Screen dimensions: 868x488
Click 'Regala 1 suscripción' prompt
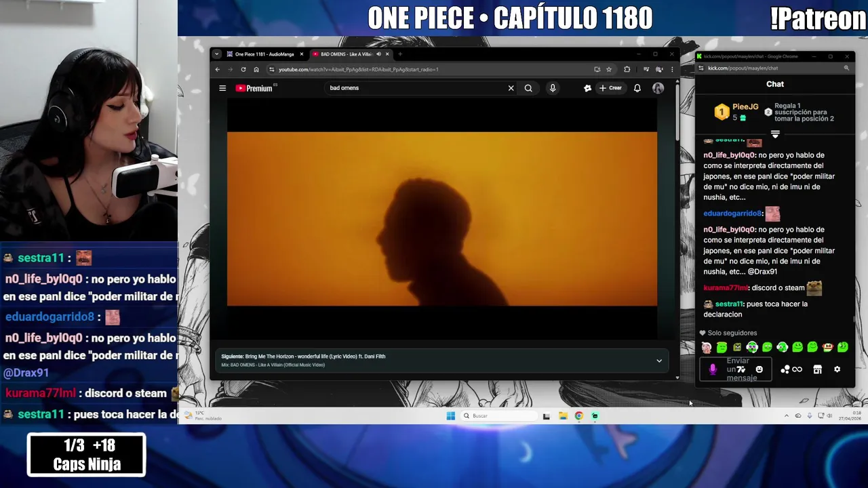pyautogui.click(x=800, y=112)
